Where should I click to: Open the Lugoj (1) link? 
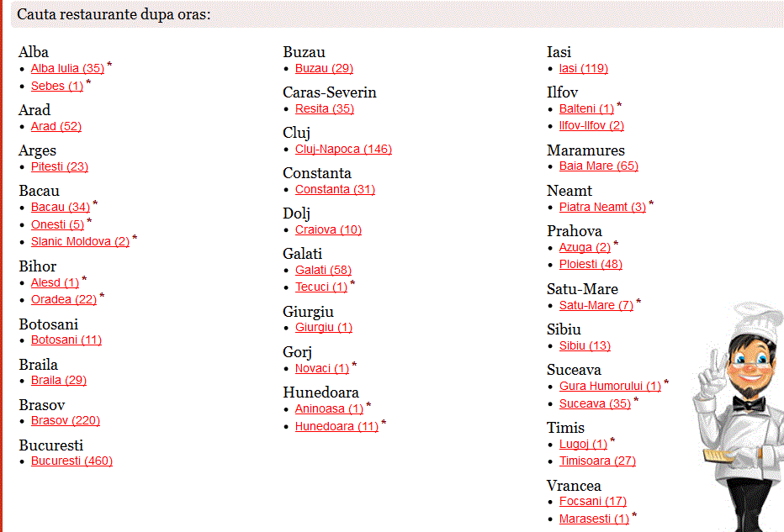coord(583,445)
